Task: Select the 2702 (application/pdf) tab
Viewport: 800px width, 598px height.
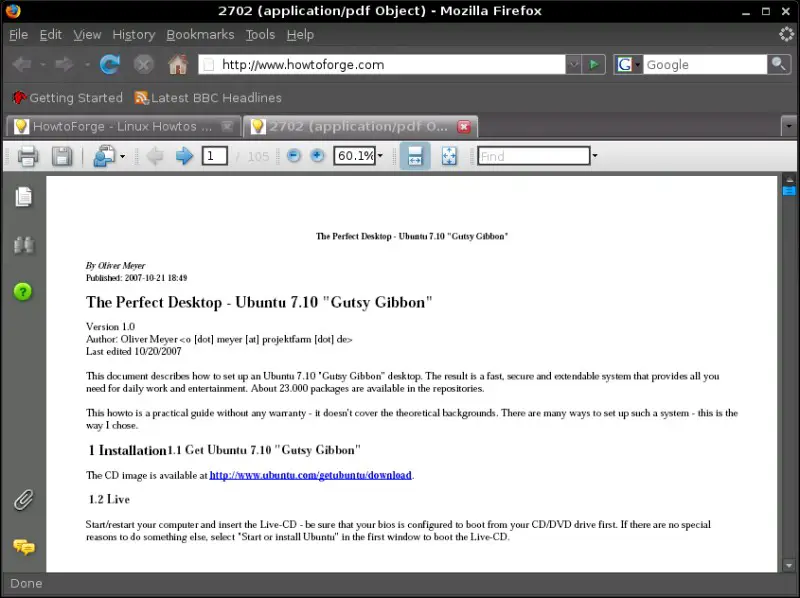Action: coord(360,127)
